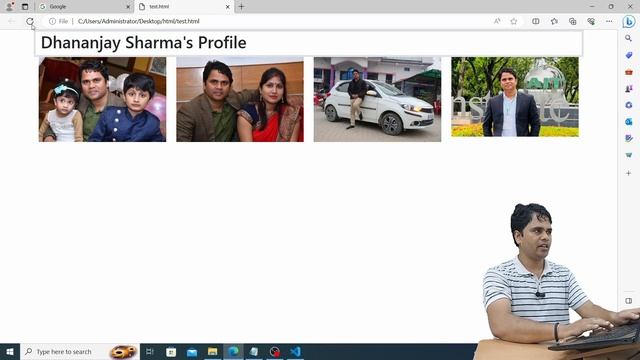Open the sidebar Outlook icon
Screen dimensions: 640x360
629,122
